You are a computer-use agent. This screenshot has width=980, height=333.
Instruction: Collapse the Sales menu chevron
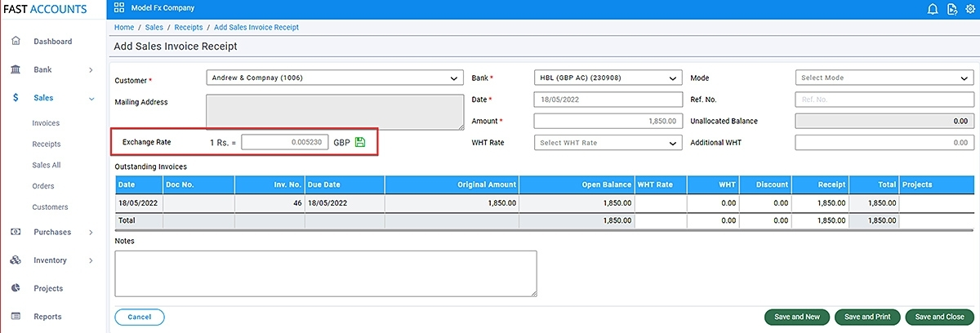91,98
